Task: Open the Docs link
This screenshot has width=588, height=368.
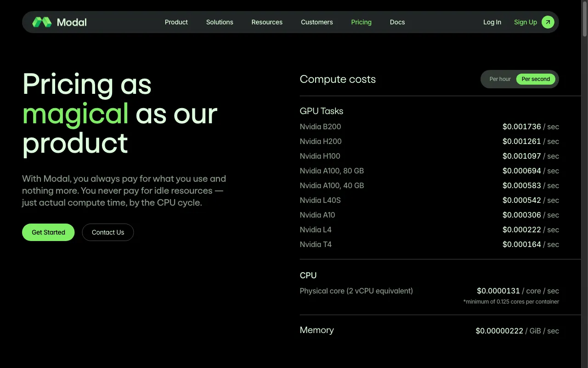Action: tap(397, 22)
